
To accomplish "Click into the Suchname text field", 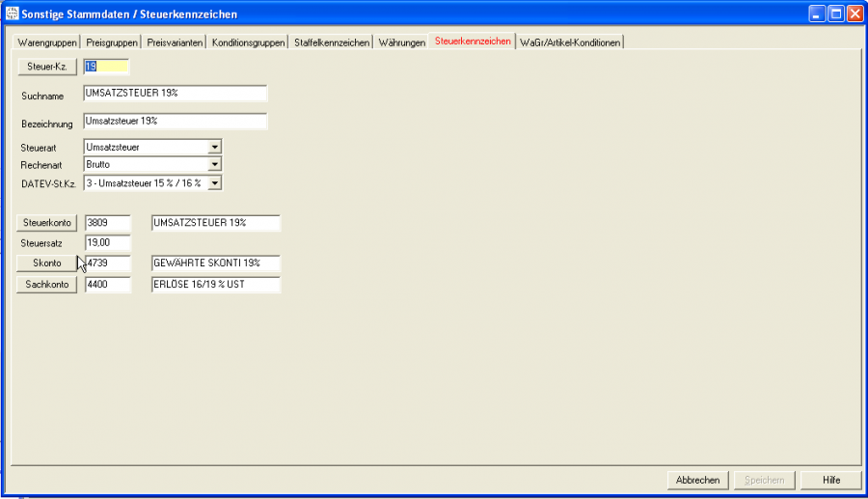I will pyautogui.click(x=175, y=93).
